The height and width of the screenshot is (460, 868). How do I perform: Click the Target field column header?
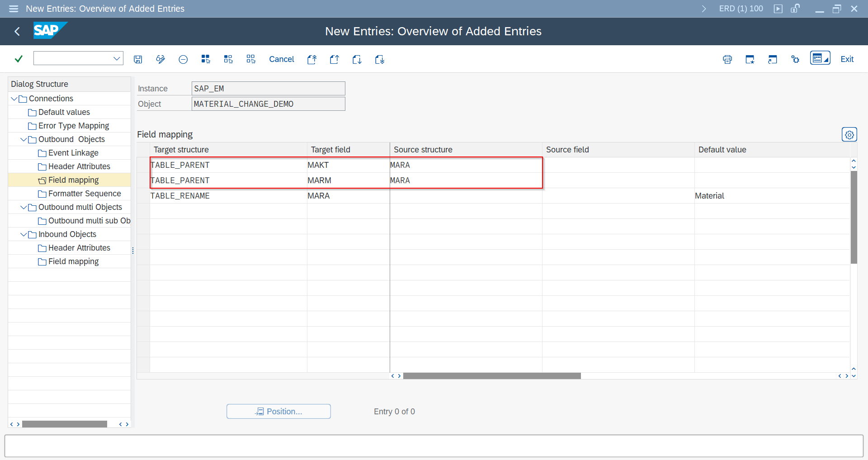(x=349, y=150)
